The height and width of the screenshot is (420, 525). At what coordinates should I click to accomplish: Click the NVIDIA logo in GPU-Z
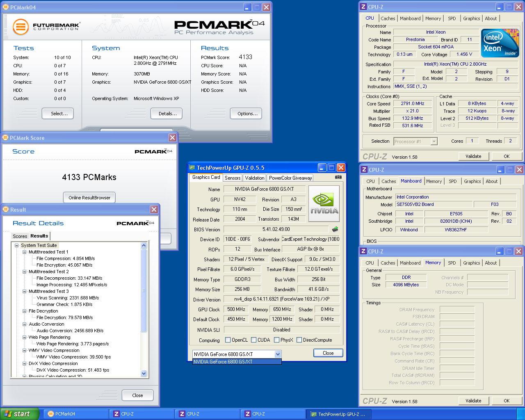(324, 204)
